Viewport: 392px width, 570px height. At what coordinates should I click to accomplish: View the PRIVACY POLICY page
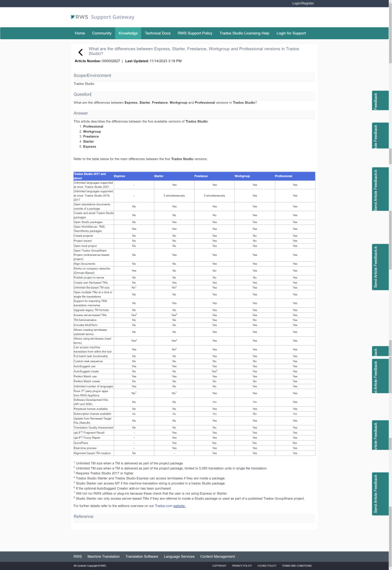coord(242,566)
